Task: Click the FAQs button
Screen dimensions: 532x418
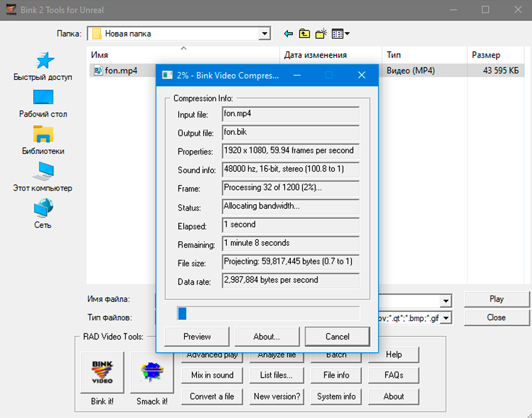Action: click(x=393, y=375)
